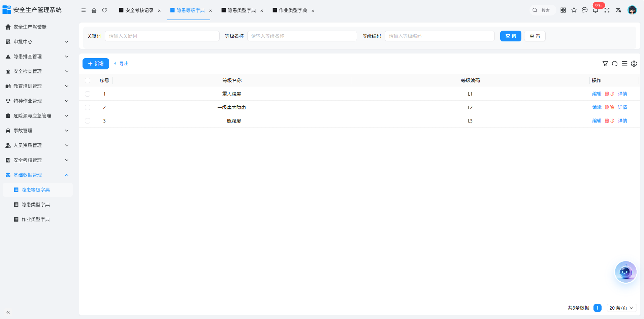Image resolution: width=644 pixels, height=319 pixels.
Task: Open the chat messages icon
Action: click(x=585, y=10)
